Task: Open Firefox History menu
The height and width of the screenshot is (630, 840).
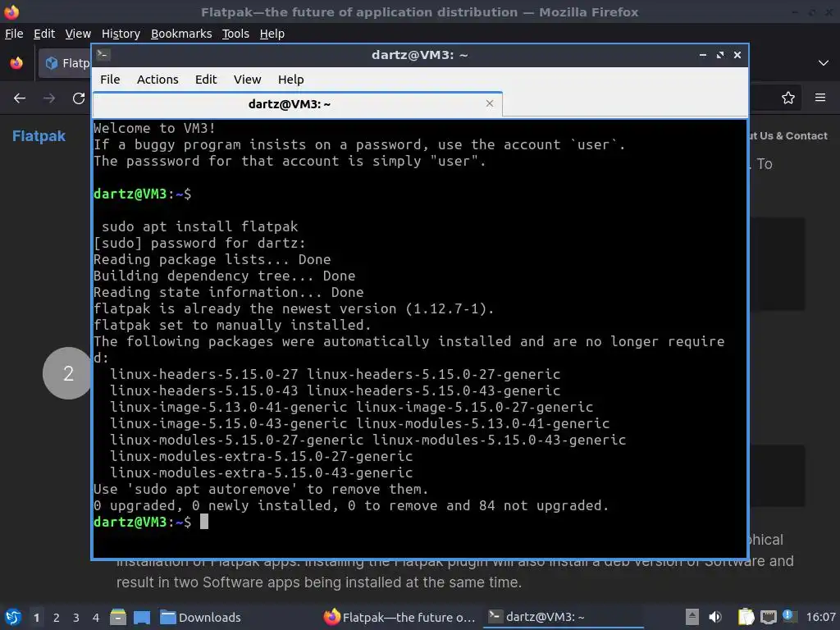Action: point(121,34)
